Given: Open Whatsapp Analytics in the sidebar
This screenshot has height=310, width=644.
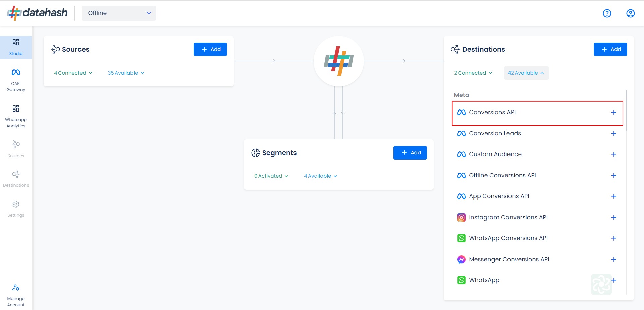Looking at the screenshot, I should click(x=16, y=117).
